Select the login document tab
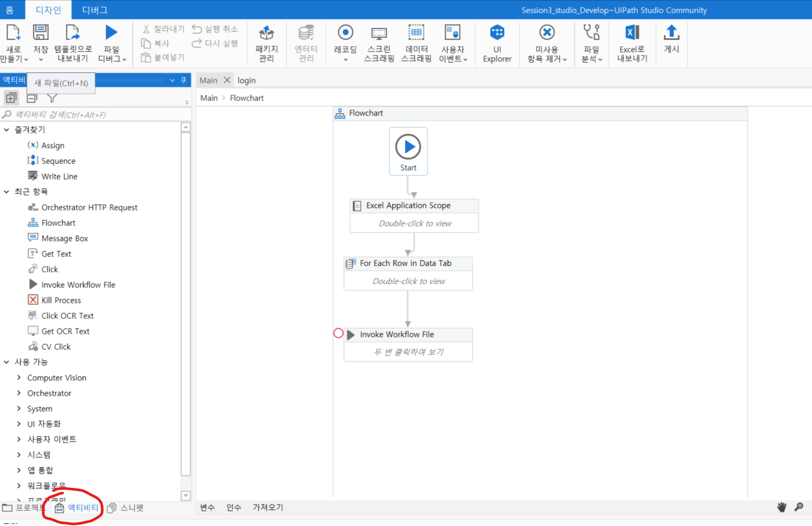Image resolution: width=812 pixels, height=526 pixels. click(247, 80)
